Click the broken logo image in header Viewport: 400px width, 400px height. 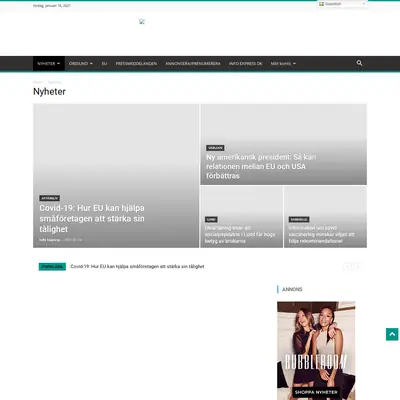(142, 22)
